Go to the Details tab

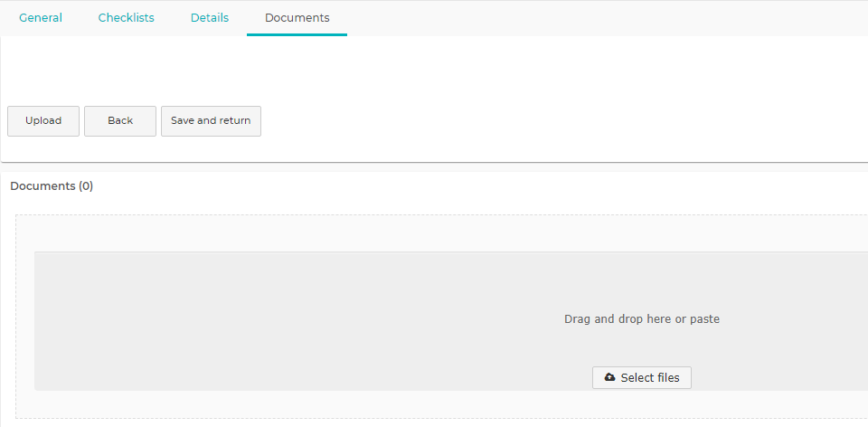[210, 18]
